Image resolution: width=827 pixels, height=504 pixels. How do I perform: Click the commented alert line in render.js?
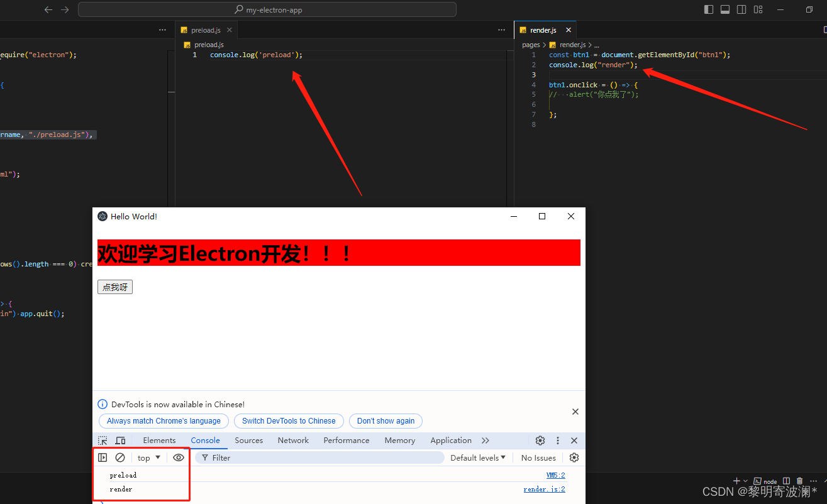(593, 95)
